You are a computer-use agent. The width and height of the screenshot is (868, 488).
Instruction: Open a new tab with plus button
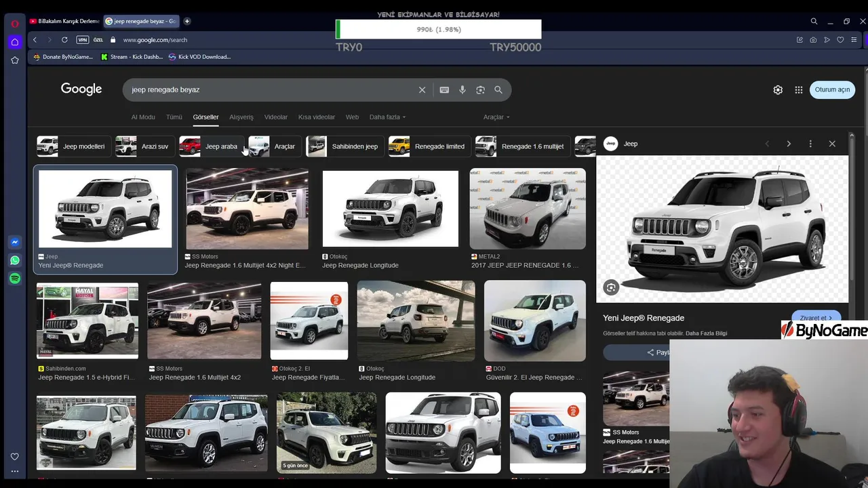tap(187, 21)
